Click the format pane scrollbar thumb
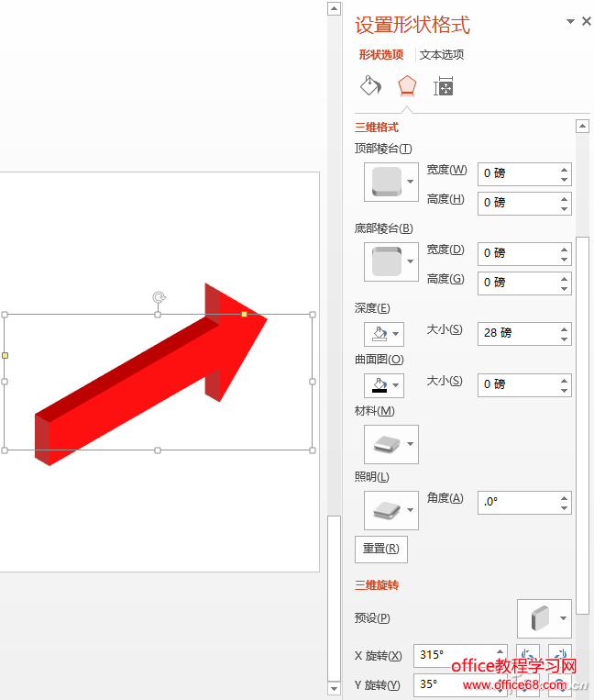This screenshot has width=594, height=700. (582, 426)
